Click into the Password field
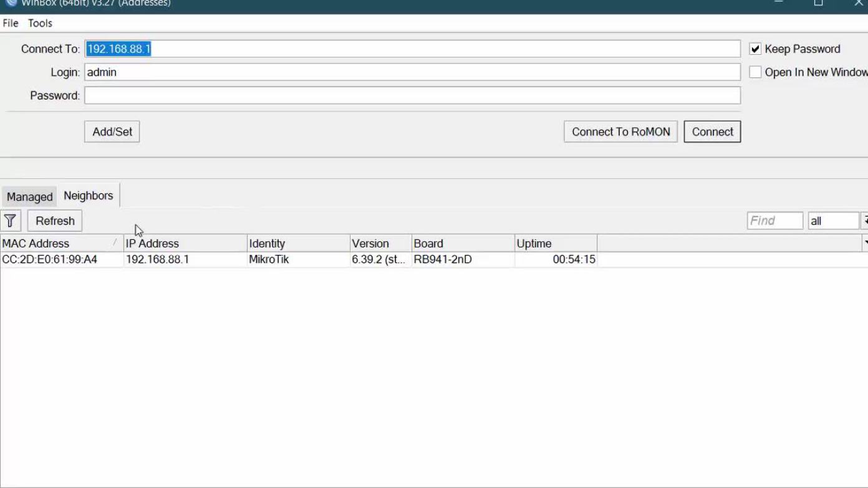868x488 pixels. point(412,95)
